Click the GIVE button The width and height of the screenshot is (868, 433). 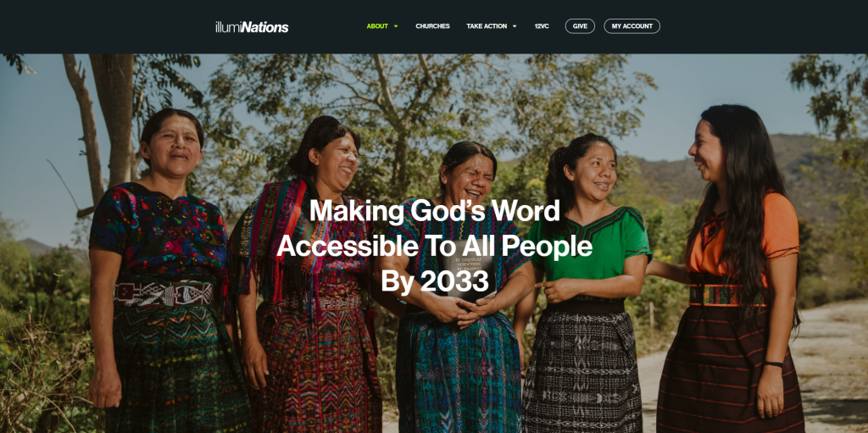[x=580, y=26]
